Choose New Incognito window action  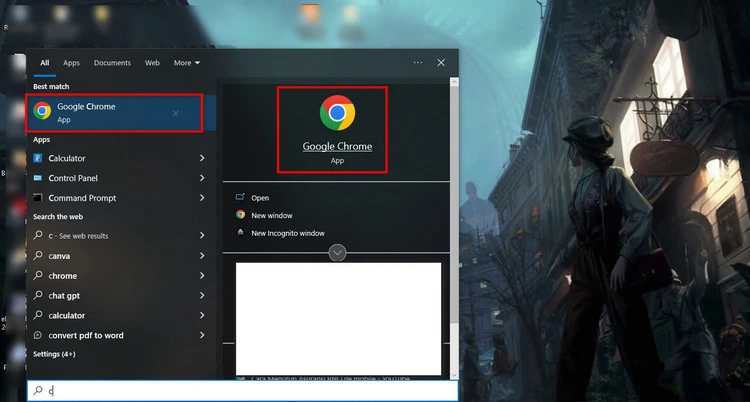pyautogui.click(x=288, y=233)
